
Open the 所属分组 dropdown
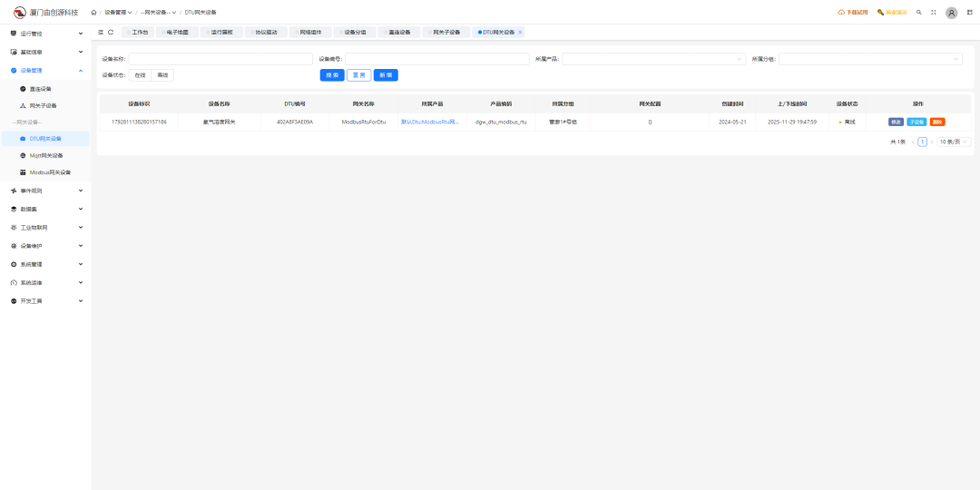869,59
